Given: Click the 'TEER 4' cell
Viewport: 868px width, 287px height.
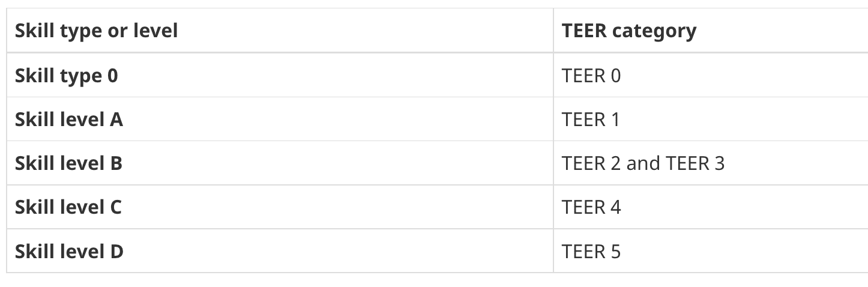Looking at the screenshot, I should 591,207.
